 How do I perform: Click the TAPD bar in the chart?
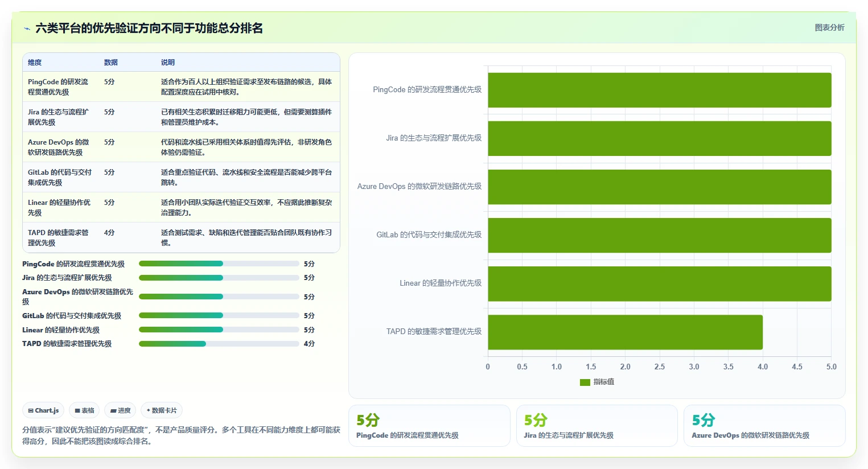[x=625, y=332]
